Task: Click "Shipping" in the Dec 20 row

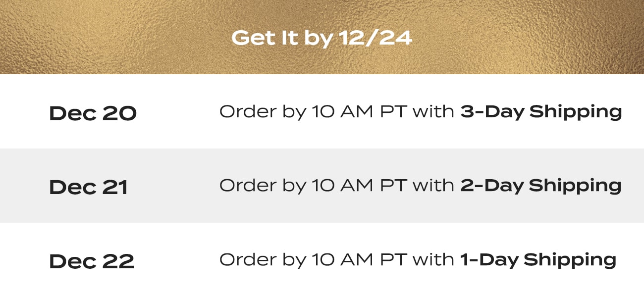Action: click(x=576, y=112)
